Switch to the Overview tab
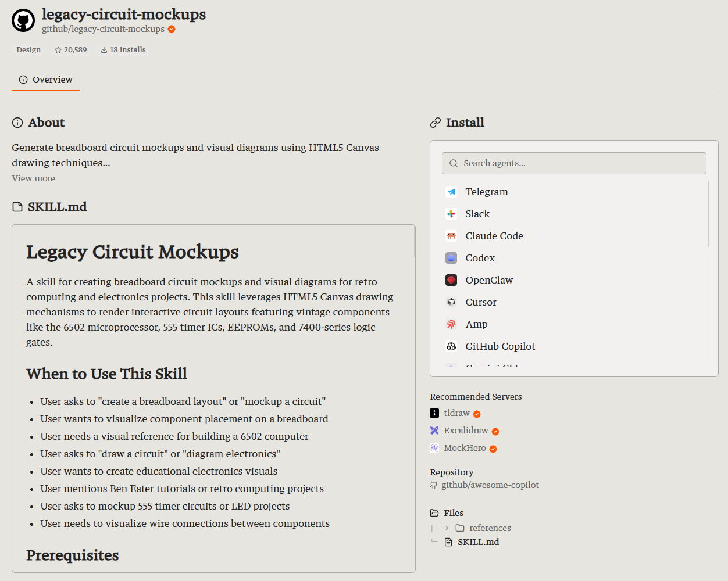 45,80
